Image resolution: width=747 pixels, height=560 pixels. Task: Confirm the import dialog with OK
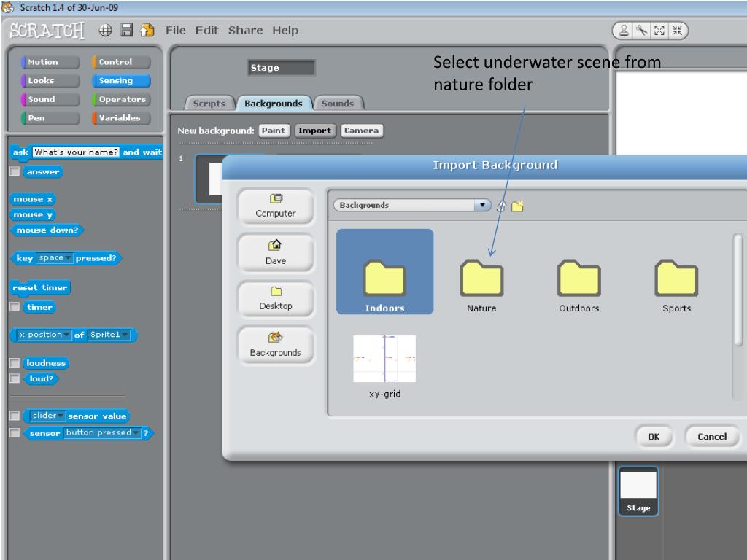654,437
